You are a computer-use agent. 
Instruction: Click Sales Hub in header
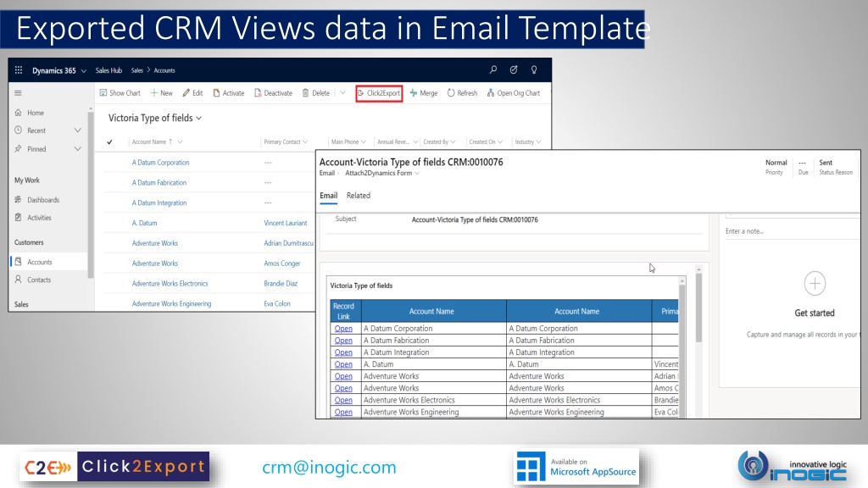(x=108, y=70)
